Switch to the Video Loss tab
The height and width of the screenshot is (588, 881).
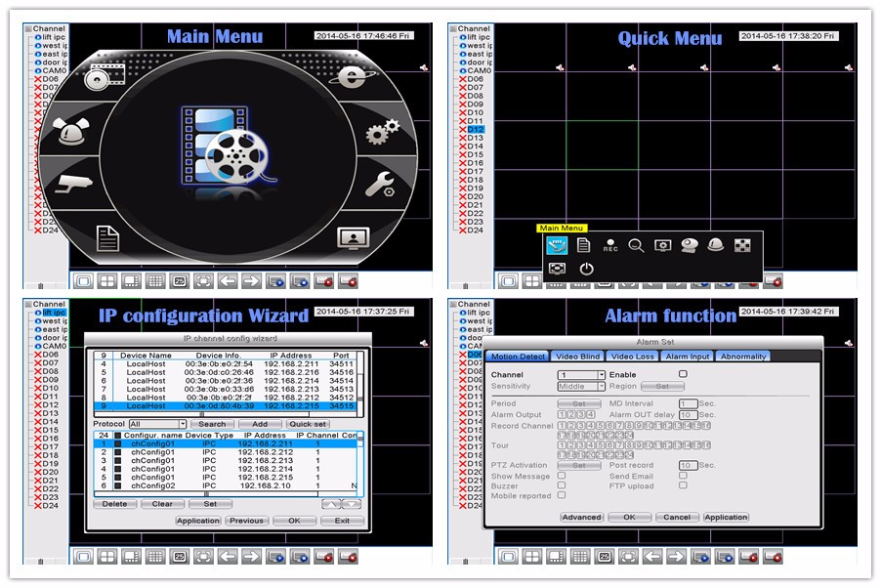[x=632, y=357]
